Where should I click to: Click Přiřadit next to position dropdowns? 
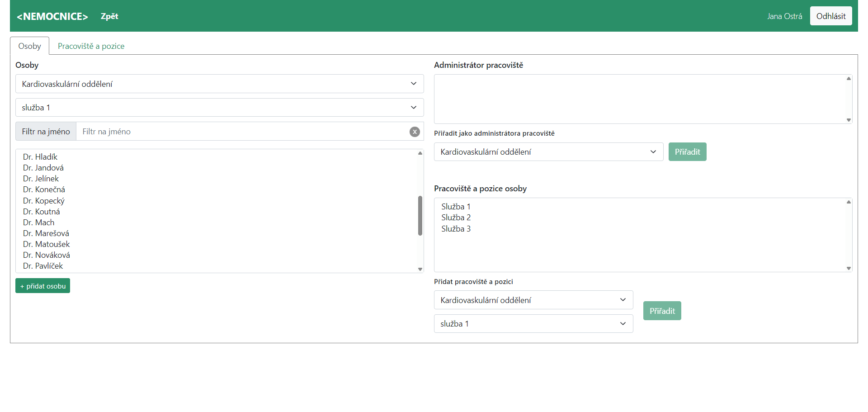coord(662,311)
